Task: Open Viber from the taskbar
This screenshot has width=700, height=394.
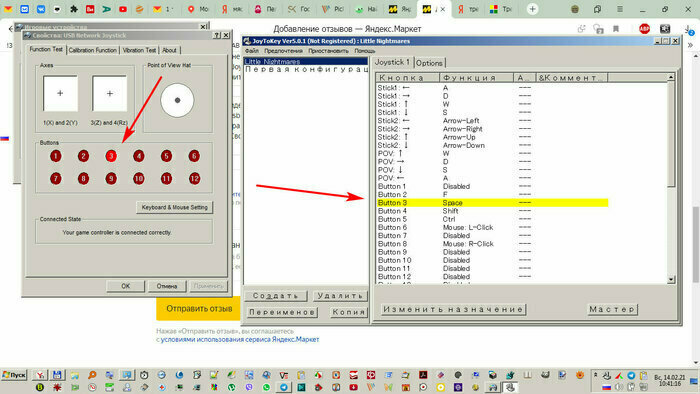Action: click(249, 387)
